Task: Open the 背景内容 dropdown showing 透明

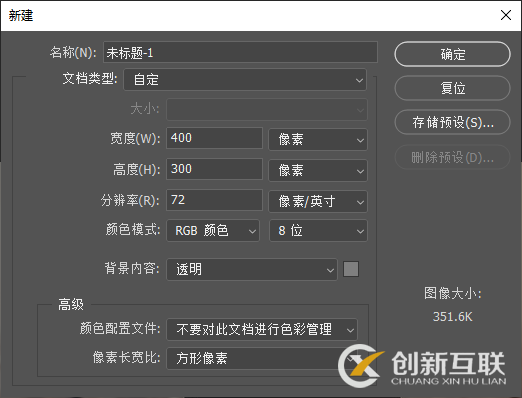Action: (x=252, y=269)
